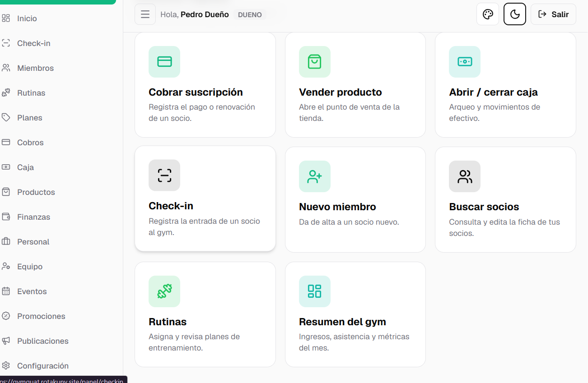588x383 pixels.
Task: Click text 'Asigna y revisa planes de entrenamiento.'
Action: pyautogui.click(x=194, y=342)
